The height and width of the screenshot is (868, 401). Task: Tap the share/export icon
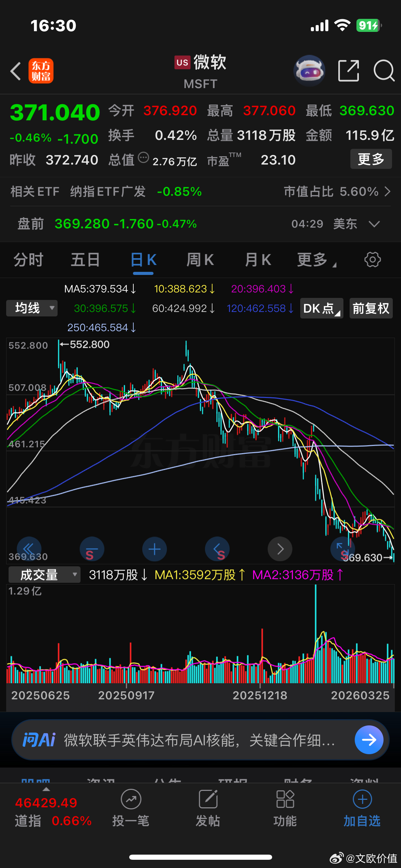coord(349,71)
